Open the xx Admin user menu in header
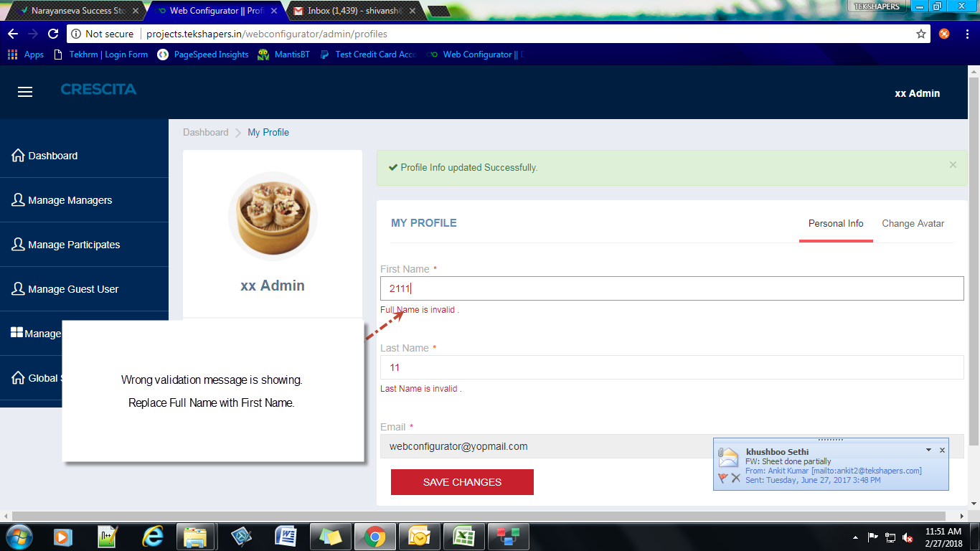The height and width of the screenshot is (551, 980). click(x=917, y=93)
